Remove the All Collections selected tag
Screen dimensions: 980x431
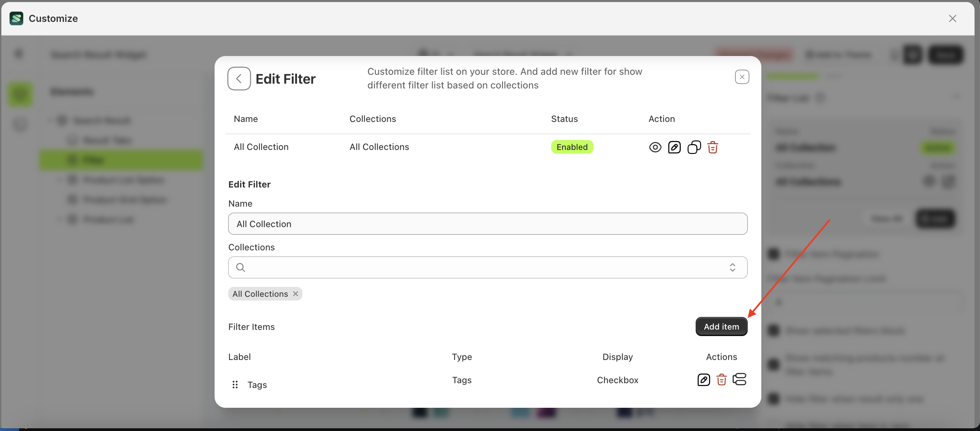pyautogui.click(x=296, y=293)
